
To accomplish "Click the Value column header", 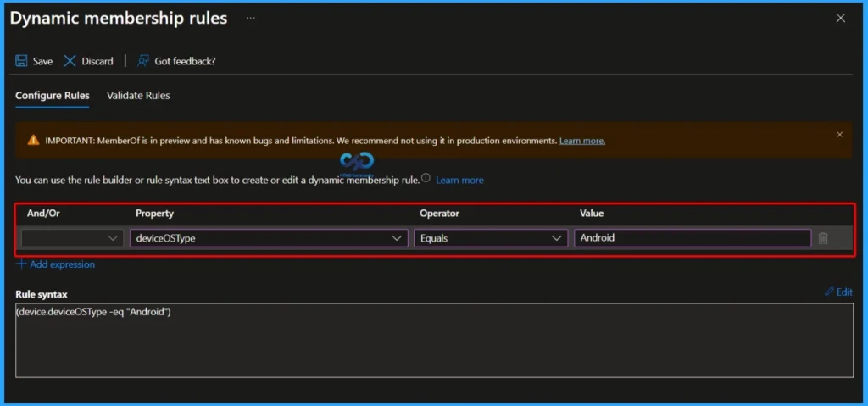I will [x=591, y=214].
